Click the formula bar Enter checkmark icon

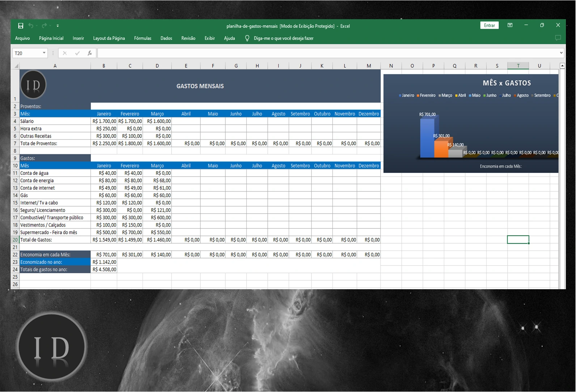(77, 53)
